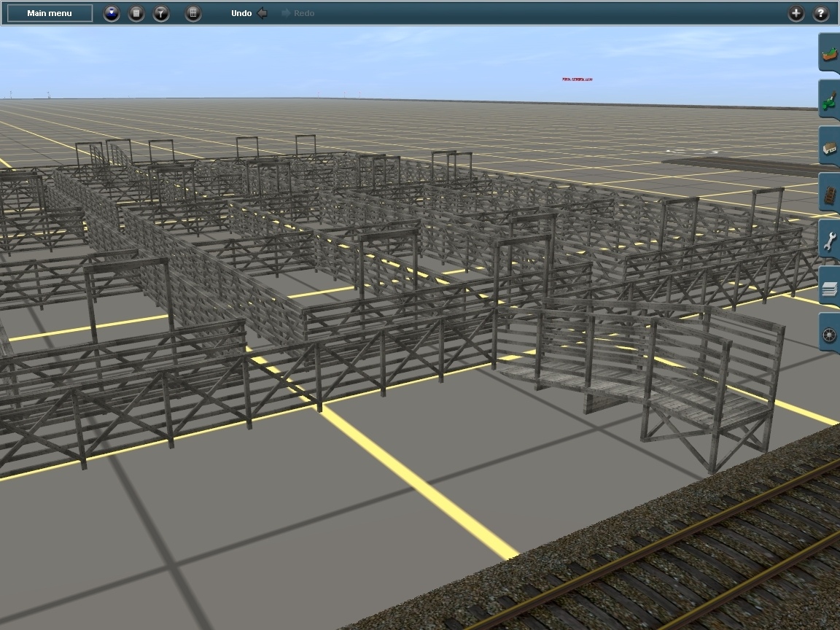Expand the Tools wrench tab
This screenshot has height=630, width=840.
pyautogui.click(x=829, y=241)
